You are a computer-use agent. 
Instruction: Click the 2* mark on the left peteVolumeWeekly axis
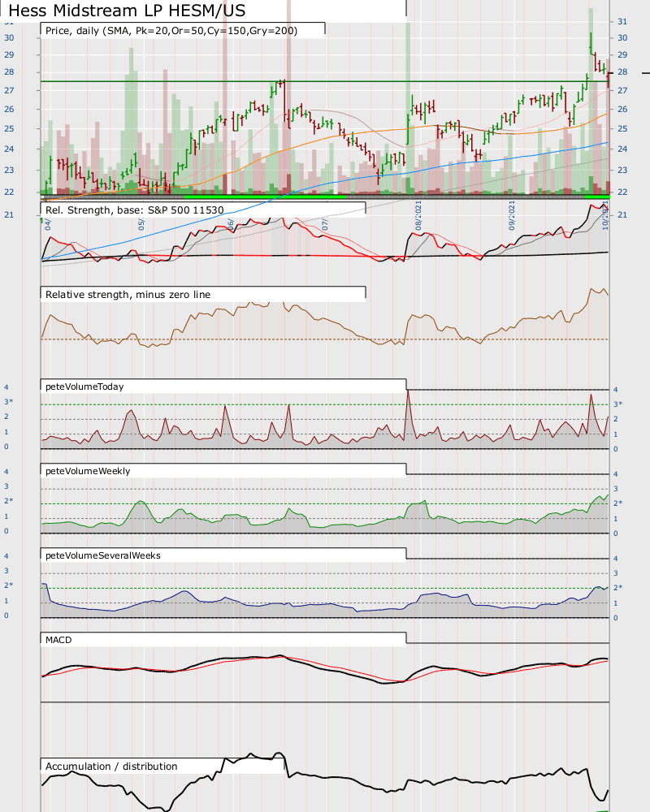click(9, 501)
